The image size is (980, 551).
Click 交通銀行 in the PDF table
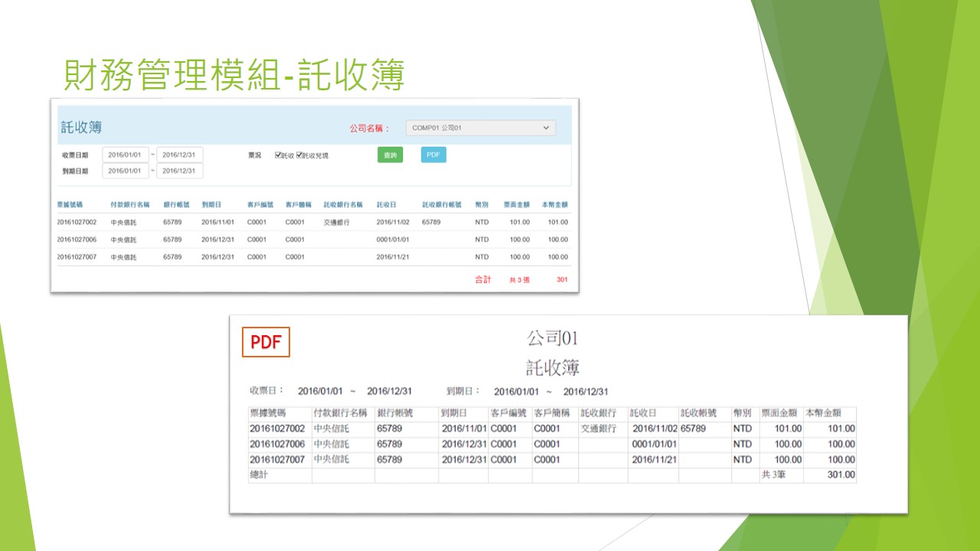[599, 429]
